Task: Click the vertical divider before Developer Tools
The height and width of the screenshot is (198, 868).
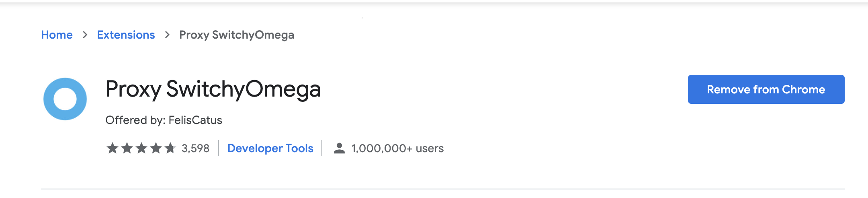Action: click(218, 148)
